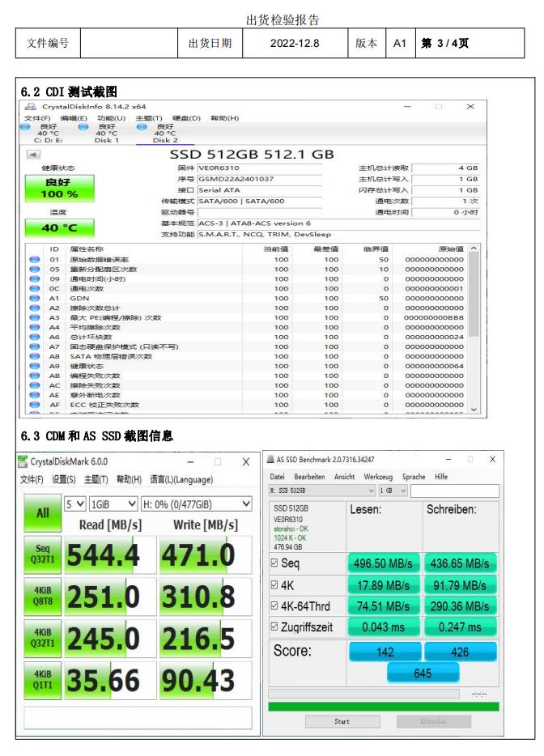Open the test count dropdown showing 5
This screenshot has width=544, height=756.
(x=74, y=503)
